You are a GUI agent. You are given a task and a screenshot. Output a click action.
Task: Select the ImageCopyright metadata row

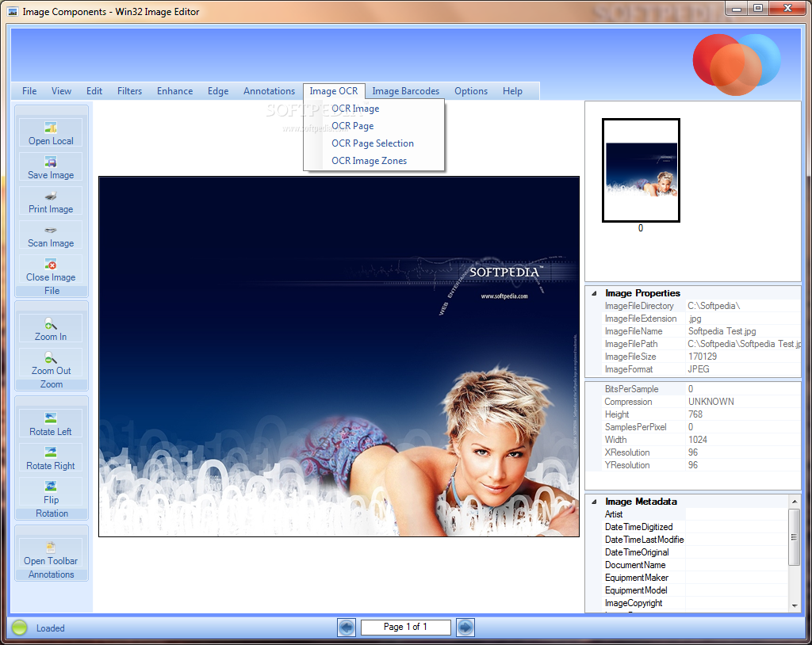[x=695, y=603]
